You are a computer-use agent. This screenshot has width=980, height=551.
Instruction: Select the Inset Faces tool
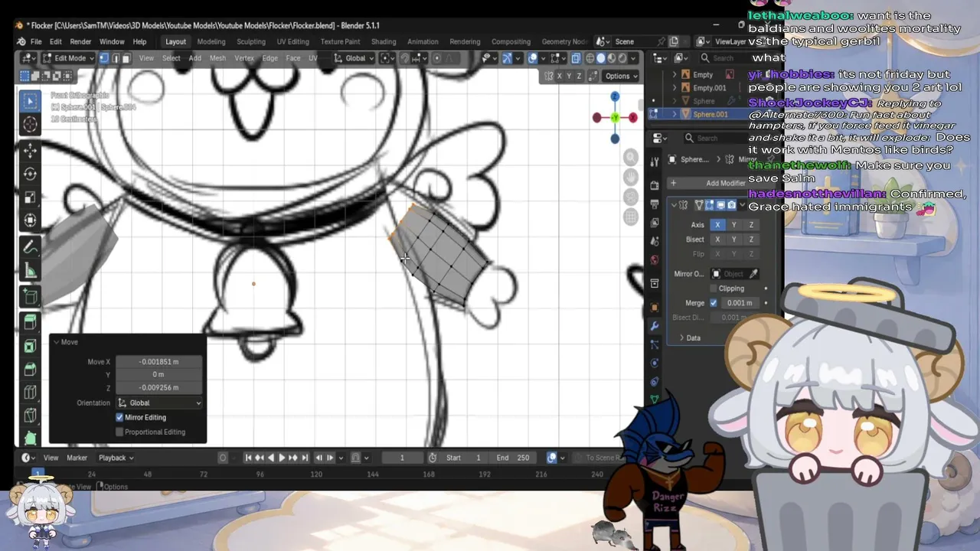[31, 345]
